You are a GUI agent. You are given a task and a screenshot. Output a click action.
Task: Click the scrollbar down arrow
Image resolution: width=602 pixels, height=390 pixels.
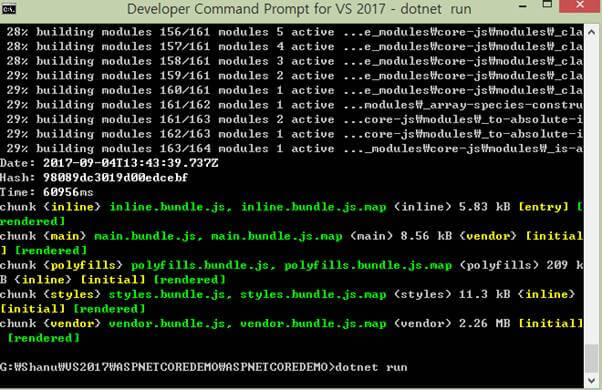(592, 380)
